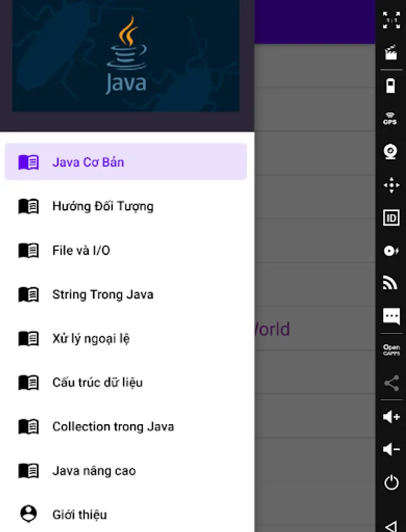Open the Hướng Đối Tượng section
Viewport: 406px width, 532px height.
point(125,206)
